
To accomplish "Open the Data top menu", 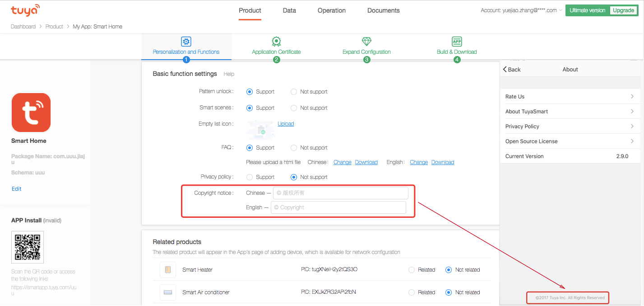I will pos(289,10).
